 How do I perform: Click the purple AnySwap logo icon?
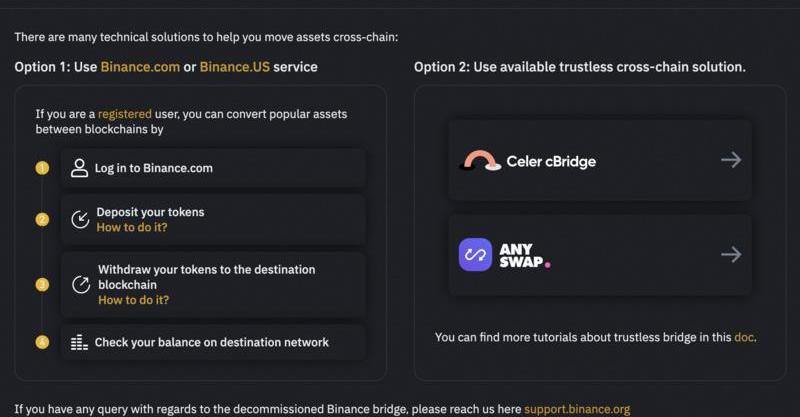(475, 254)
